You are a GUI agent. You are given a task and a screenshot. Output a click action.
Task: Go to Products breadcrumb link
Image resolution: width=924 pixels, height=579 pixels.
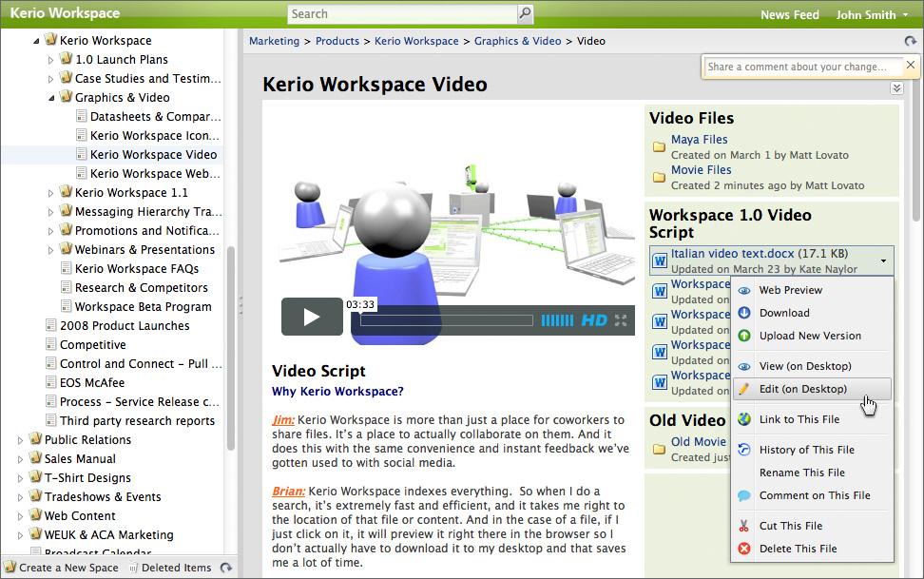point(337,41)
